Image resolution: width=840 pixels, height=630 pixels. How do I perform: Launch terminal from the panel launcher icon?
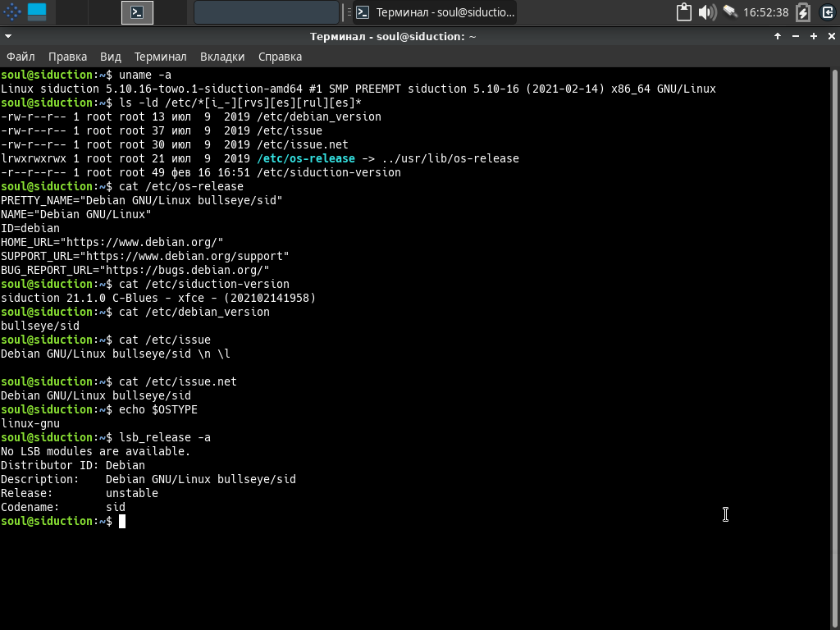tap(137, 12)
